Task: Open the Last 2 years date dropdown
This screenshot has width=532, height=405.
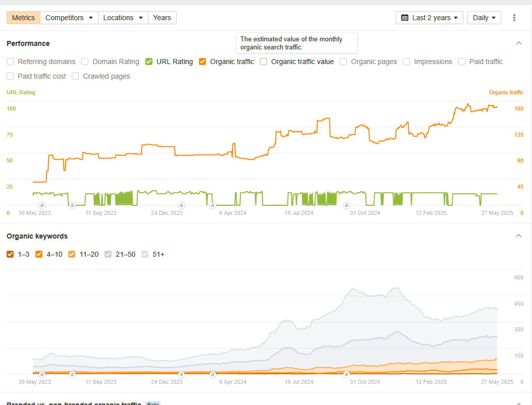Action: click(430, 18)
